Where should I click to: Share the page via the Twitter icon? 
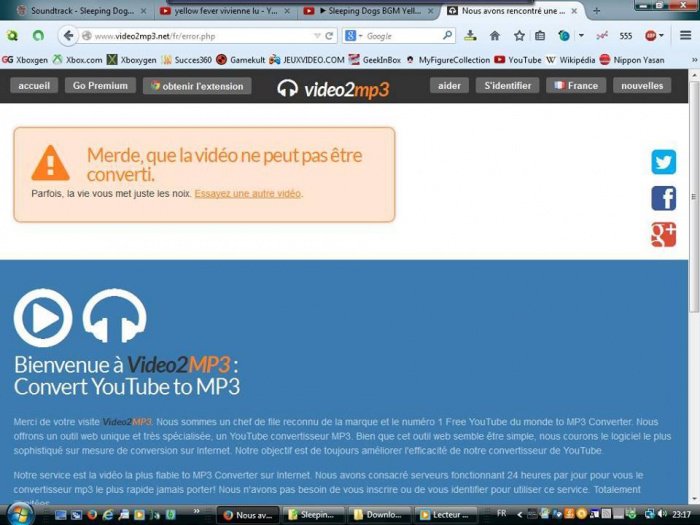(x=663, y=162)
